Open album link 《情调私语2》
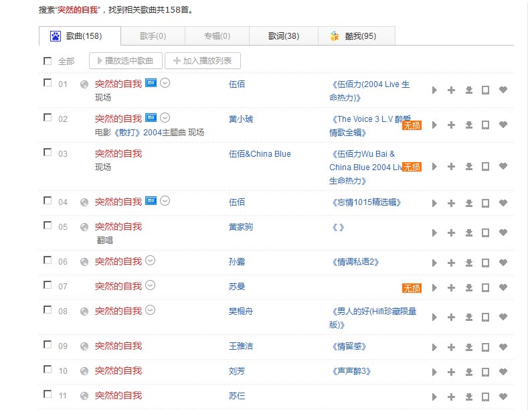The height and width of the screenshot is (410, 532). (x=354, y=262)
